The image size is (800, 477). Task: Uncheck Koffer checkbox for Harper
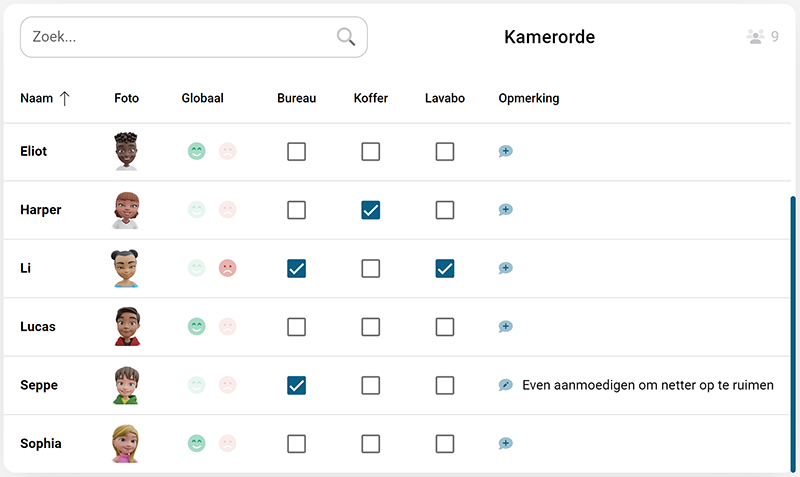(371, 210)
